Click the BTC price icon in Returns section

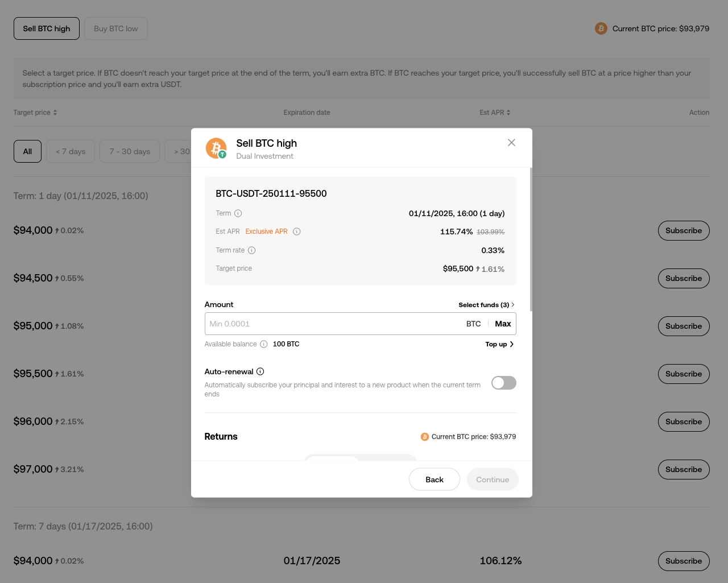424,436
